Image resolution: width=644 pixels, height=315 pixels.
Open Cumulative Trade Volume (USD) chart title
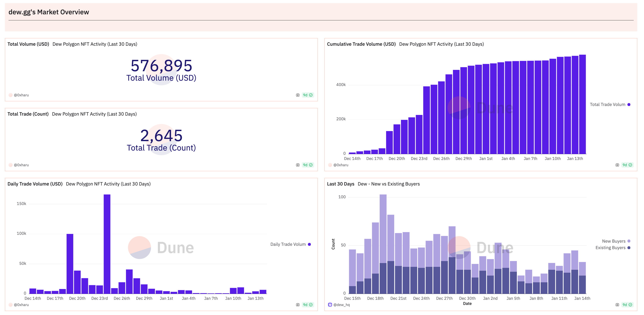pyautogui.click(x=361, y=44)
